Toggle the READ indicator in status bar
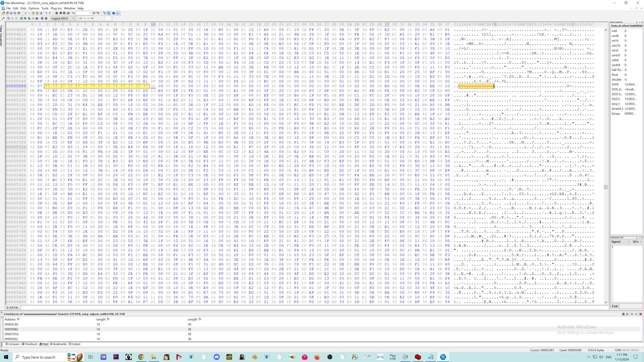Viewport: 644px width, 362px height. pos(635,350)
